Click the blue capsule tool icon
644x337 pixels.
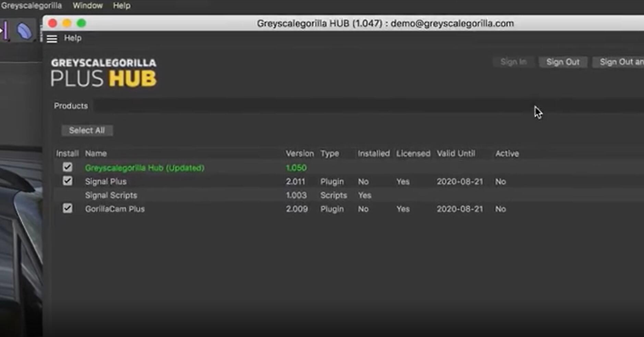(24, 31)
